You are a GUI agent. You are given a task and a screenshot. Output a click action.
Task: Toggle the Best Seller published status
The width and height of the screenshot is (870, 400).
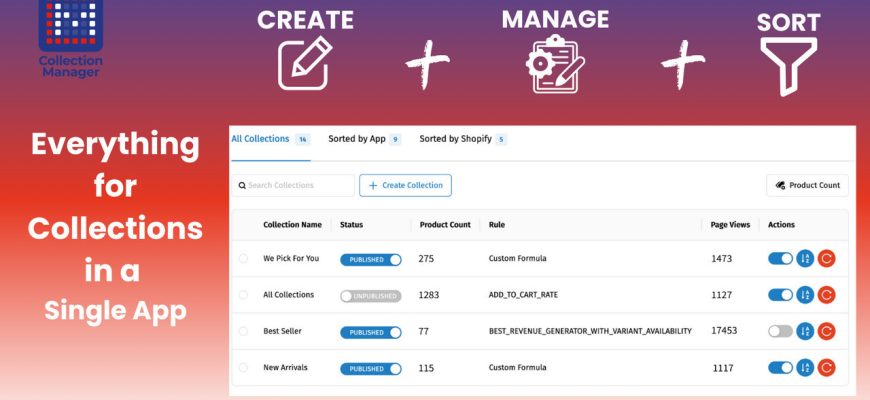[371, 332]
